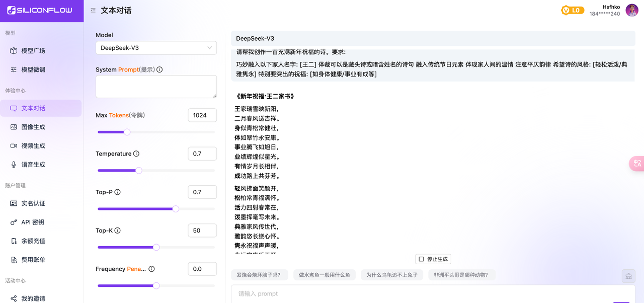Select suggestion 为什么乌龟追不上兔子
This screenshot has width=644, height=303.
tap(392, 275)
